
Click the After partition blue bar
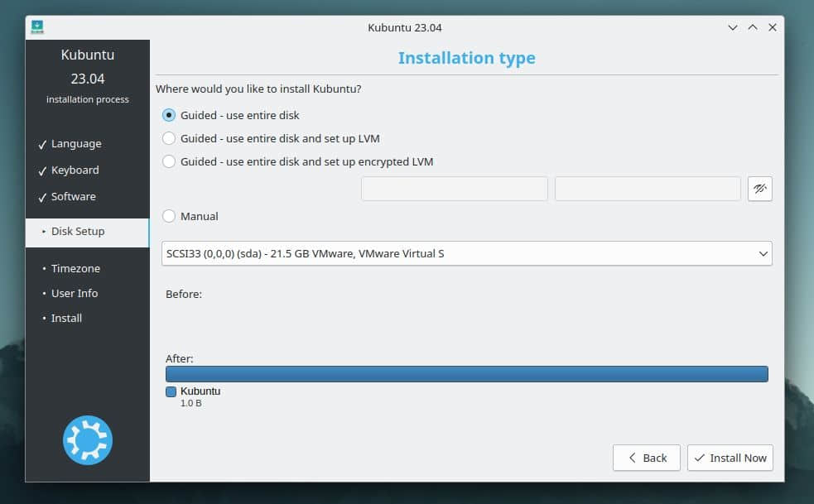[x=466, y=374]
